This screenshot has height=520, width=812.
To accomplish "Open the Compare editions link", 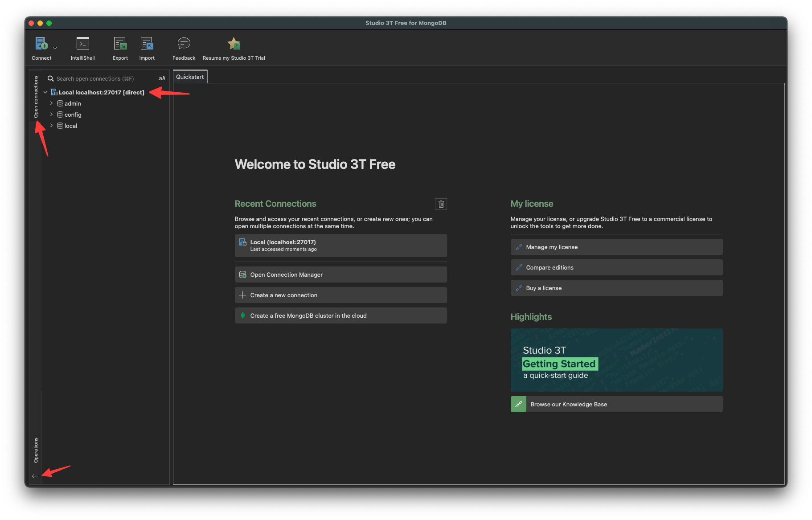I will pos(616,267).
